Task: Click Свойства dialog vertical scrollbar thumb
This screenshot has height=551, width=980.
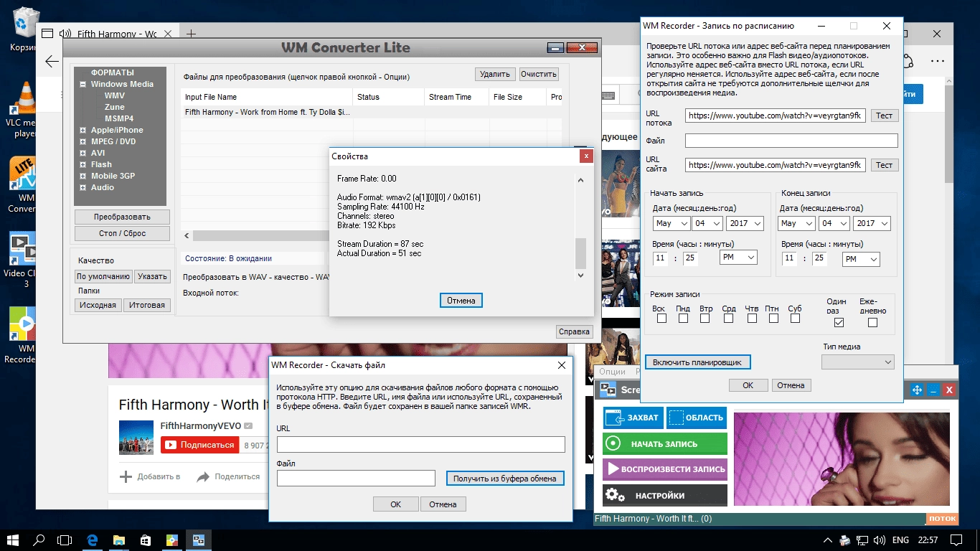Action: 581,253
